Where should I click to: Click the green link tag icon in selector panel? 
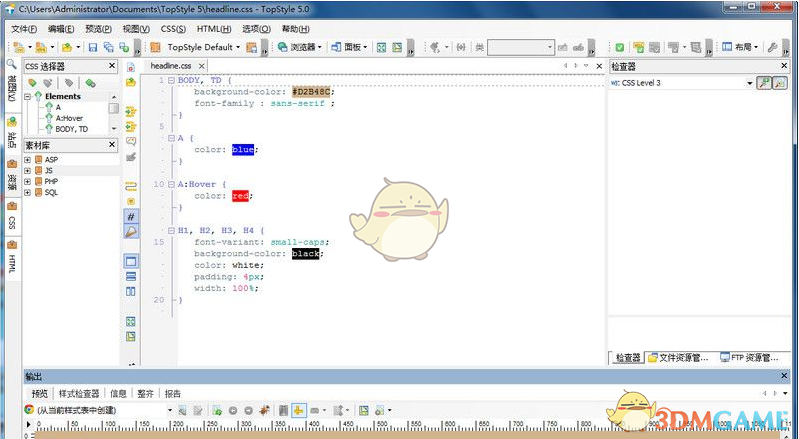[x=90, y=83]
